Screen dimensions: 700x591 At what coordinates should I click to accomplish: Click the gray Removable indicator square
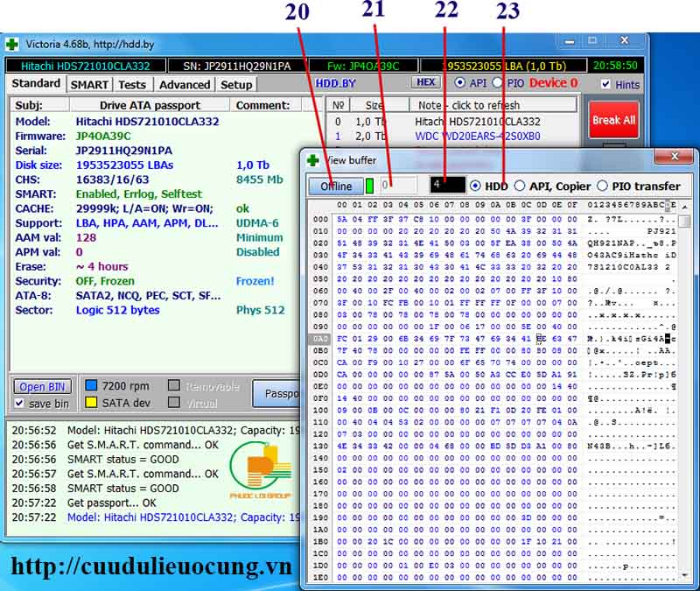pos(173,386)
